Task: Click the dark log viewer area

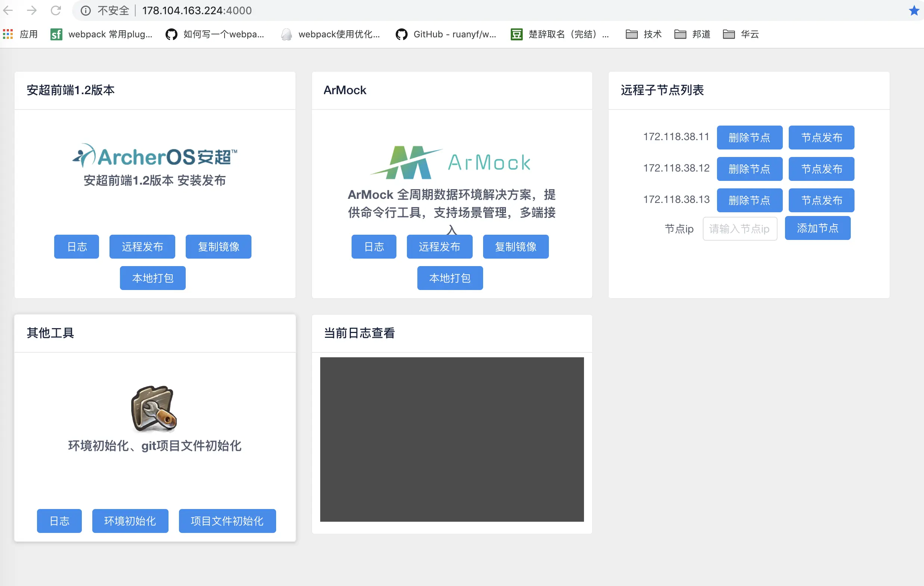Action: [x=452, y=439]
